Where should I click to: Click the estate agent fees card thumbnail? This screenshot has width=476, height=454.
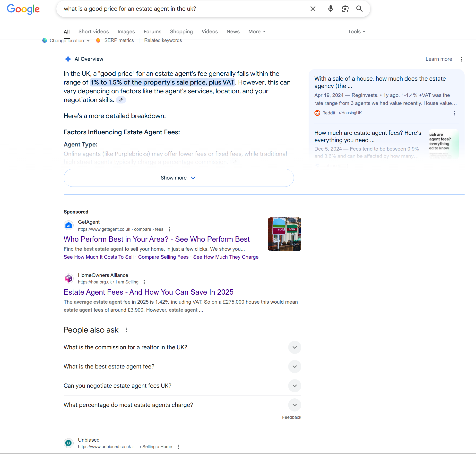(443, 144)
